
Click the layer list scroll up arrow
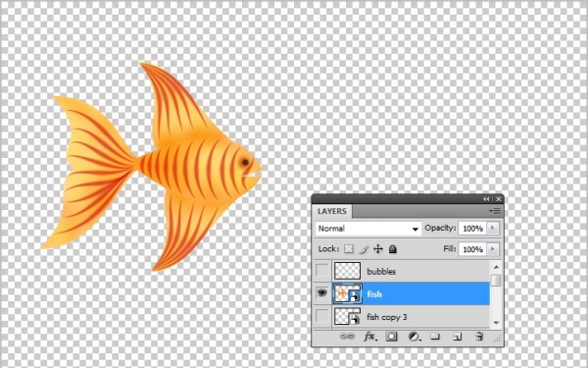pos(496,267)
